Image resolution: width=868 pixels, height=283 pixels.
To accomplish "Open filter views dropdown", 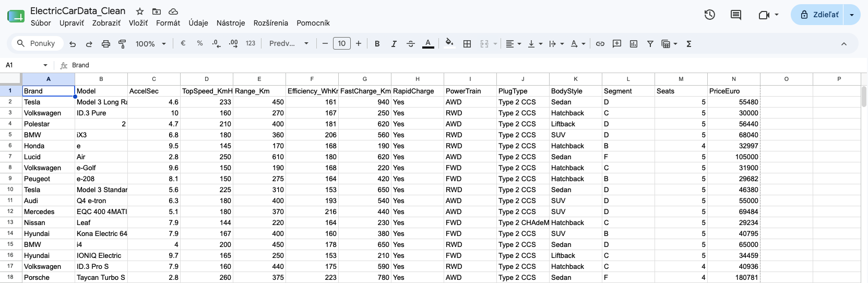I will click(670, 44).
